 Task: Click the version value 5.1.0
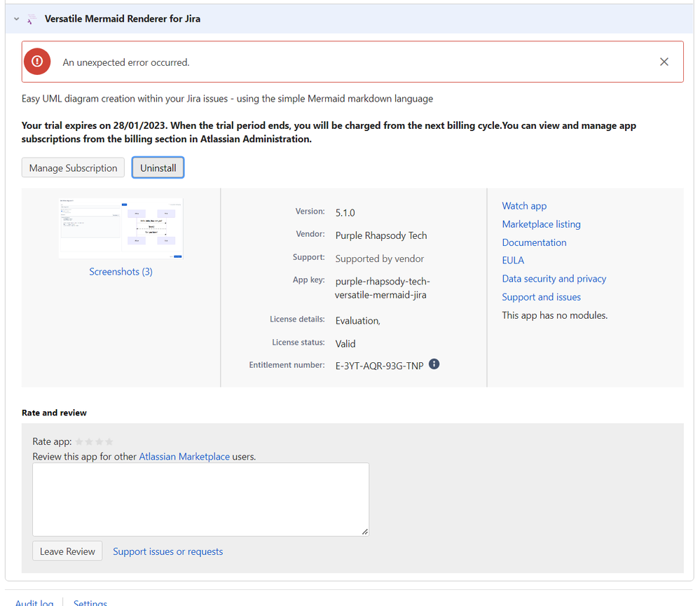tap(345, 213)
